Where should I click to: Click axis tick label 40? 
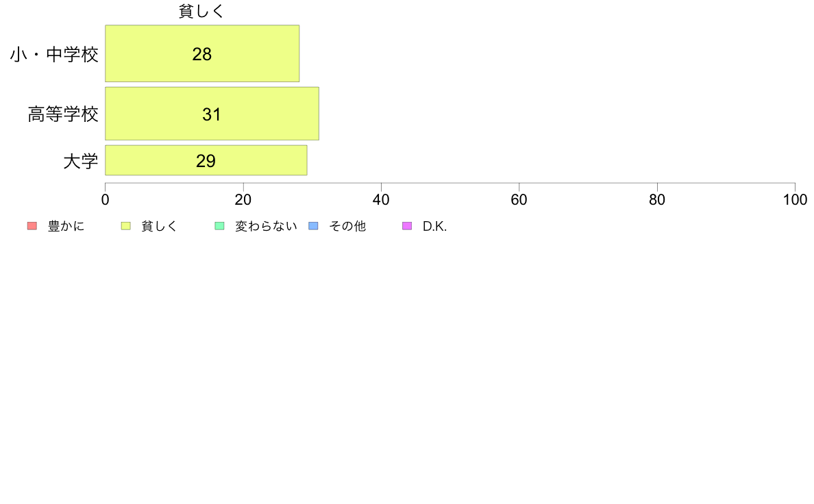point(381,200)
